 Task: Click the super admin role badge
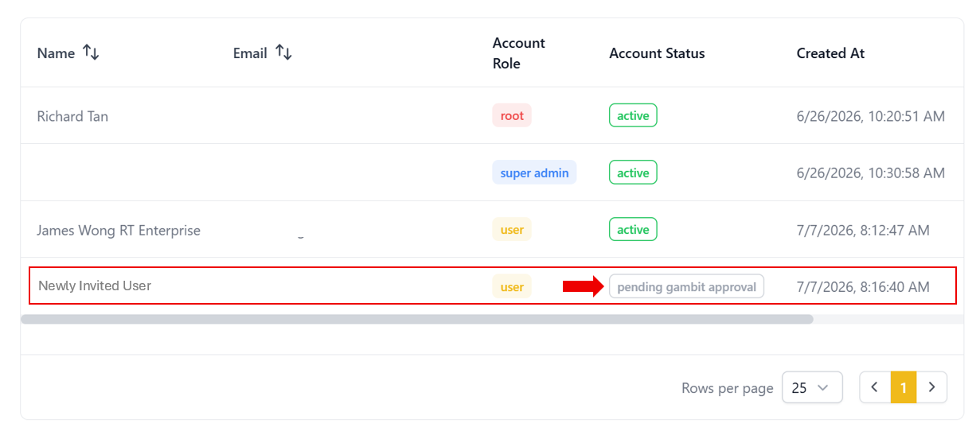(534, 173)
